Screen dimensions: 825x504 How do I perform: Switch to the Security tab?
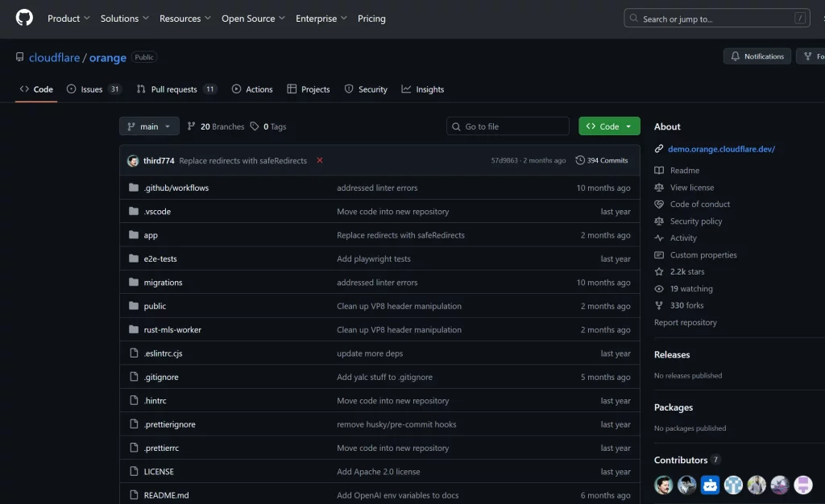point(366,89)
